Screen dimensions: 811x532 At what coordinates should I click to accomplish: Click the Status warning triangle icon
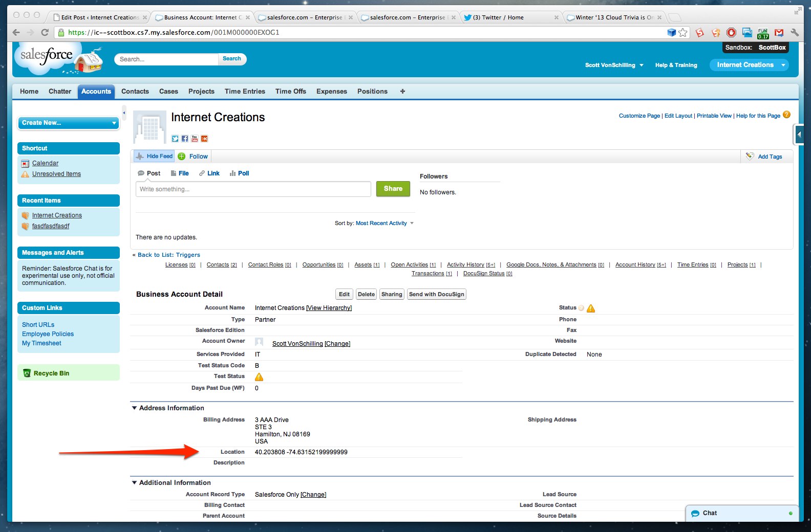[x=591, y=308]
